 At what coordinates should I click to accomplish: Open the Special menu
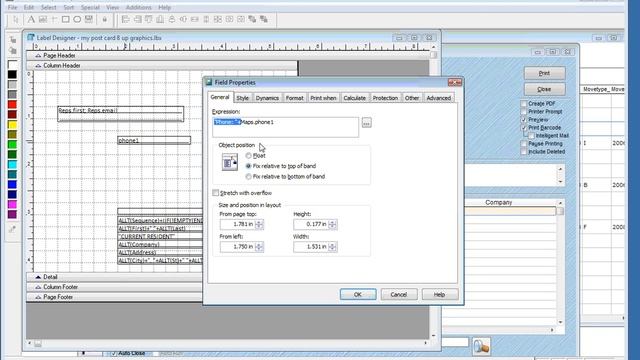pyautogui.click(x=90, y=7)
